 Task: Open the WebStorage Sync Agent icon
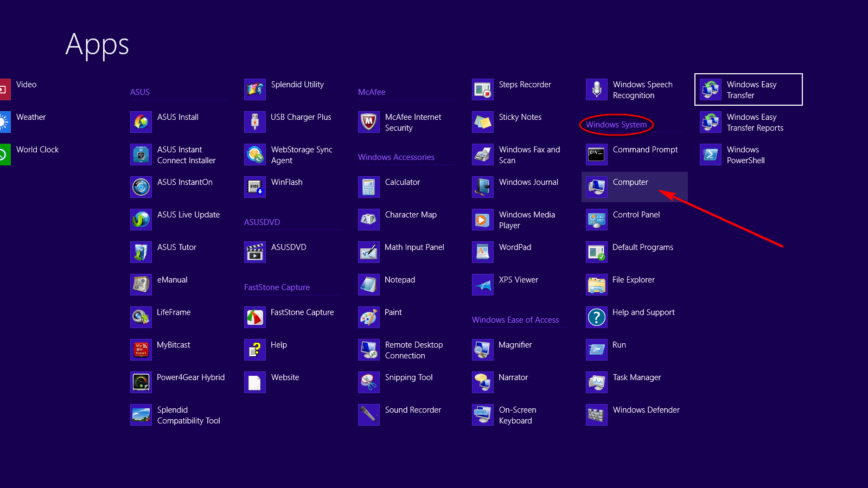(x=255, y=155)
